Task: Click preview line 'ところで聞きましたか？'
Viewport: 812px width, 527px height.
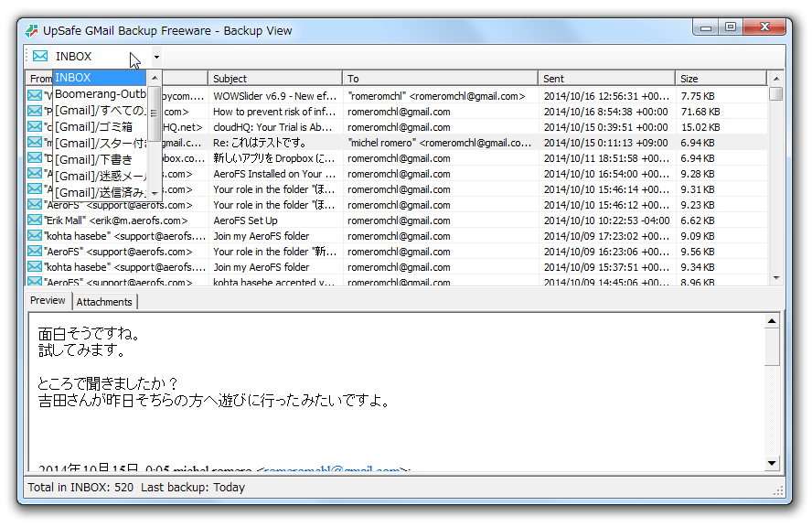Action: pos(109,383)
